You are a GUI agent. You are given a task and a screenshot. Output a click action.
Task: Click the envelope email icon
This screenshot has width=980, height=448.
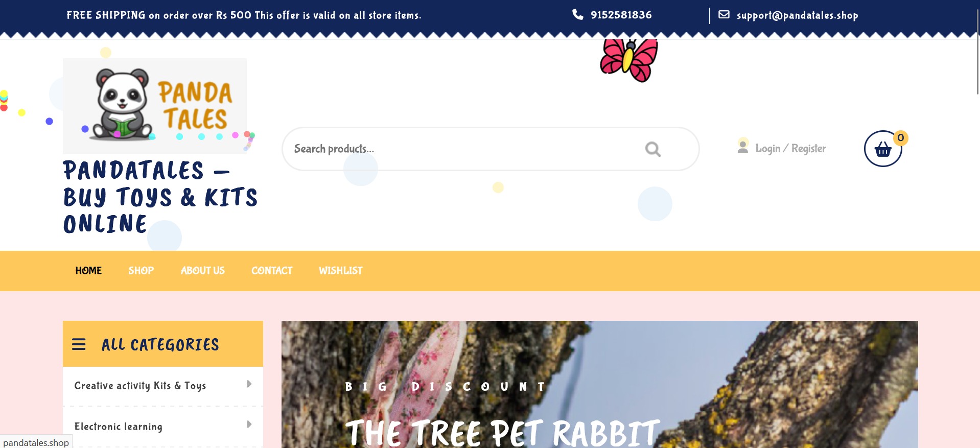[724, 14]
